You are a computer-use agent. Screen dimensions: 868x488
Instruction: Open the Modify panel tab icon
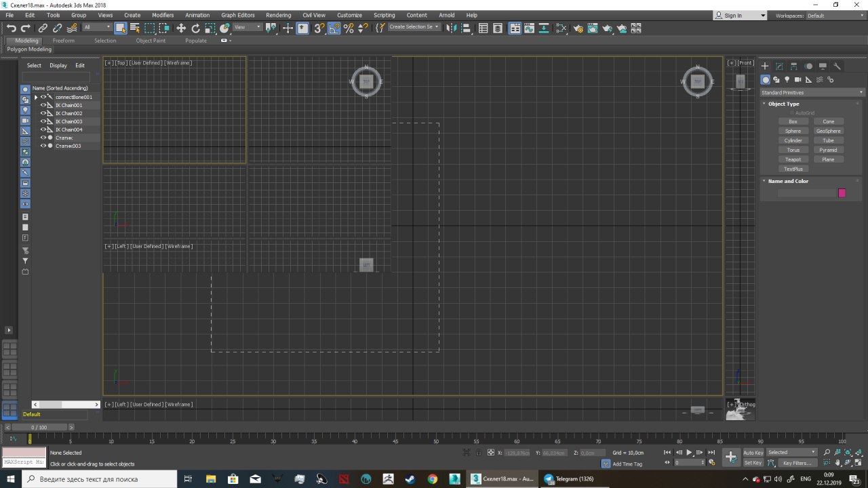tap(779, 66)
